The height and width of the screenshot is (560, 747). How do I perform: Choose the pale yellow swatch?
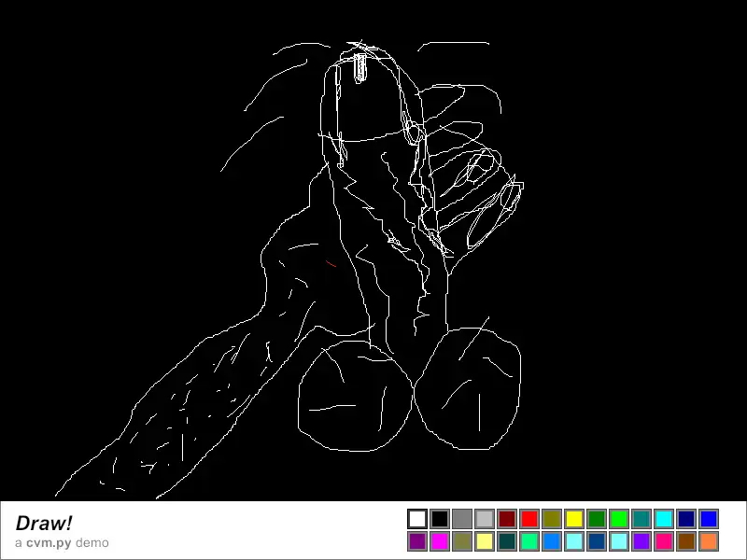pos(485,541)
